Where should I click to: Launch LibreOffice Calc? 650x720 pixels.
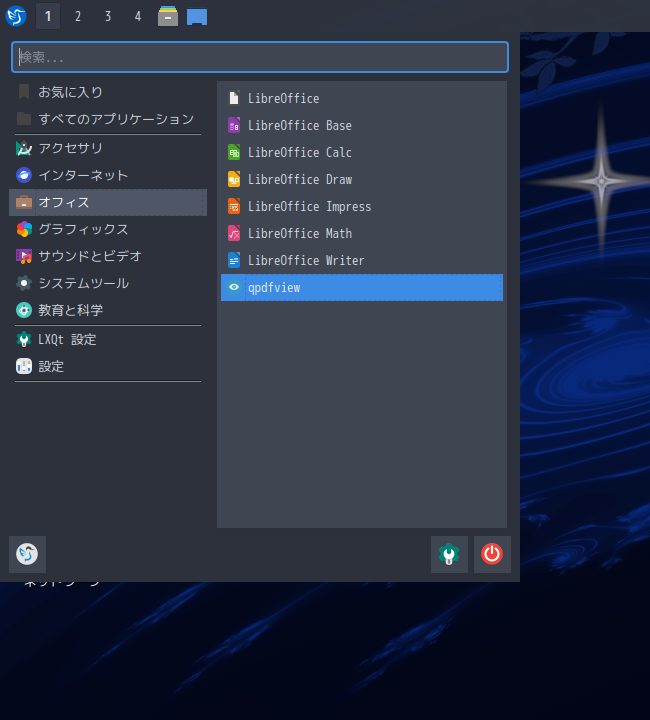[362, 152]
